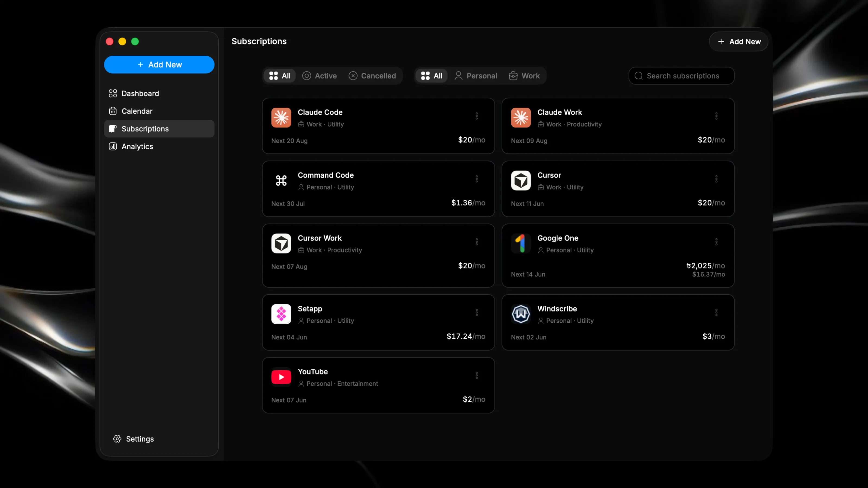Filter by Work subscriptions

[x=524, y=76]
